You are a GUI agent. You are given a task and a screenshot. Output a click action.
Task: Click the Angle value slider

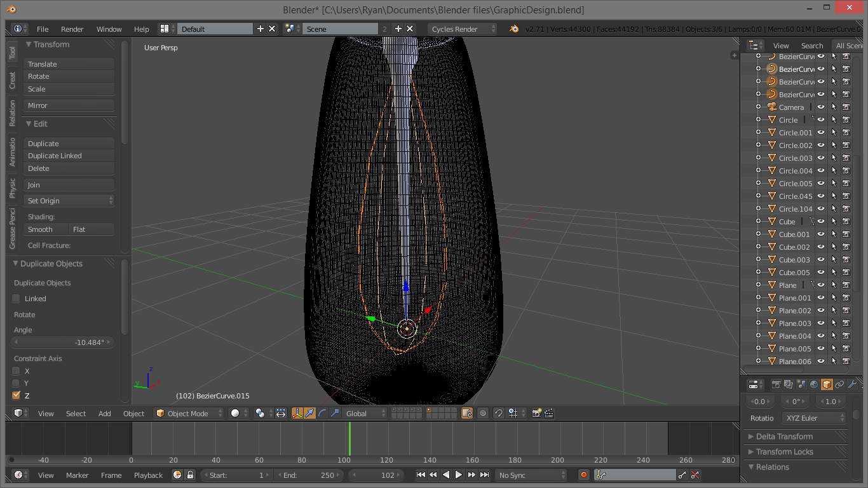coord(62,342)
